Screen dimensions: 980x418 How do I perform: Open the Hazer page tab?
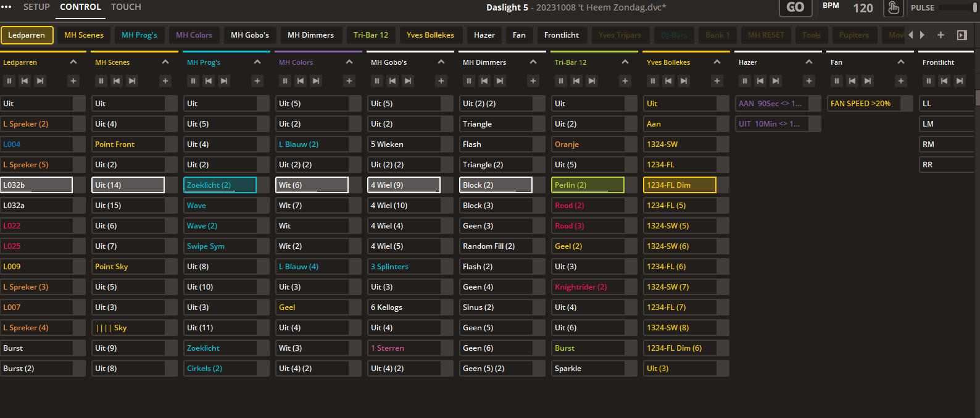[484, 35]
